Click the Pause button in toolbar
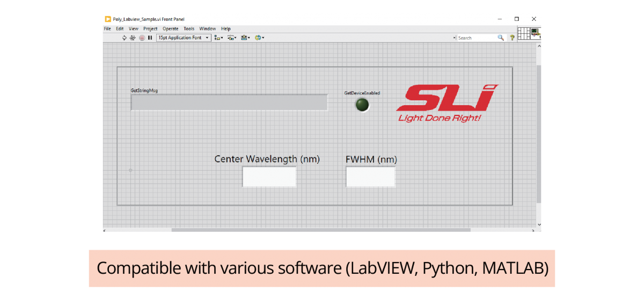This screenshot has width=644, height=307. [150, 38]
